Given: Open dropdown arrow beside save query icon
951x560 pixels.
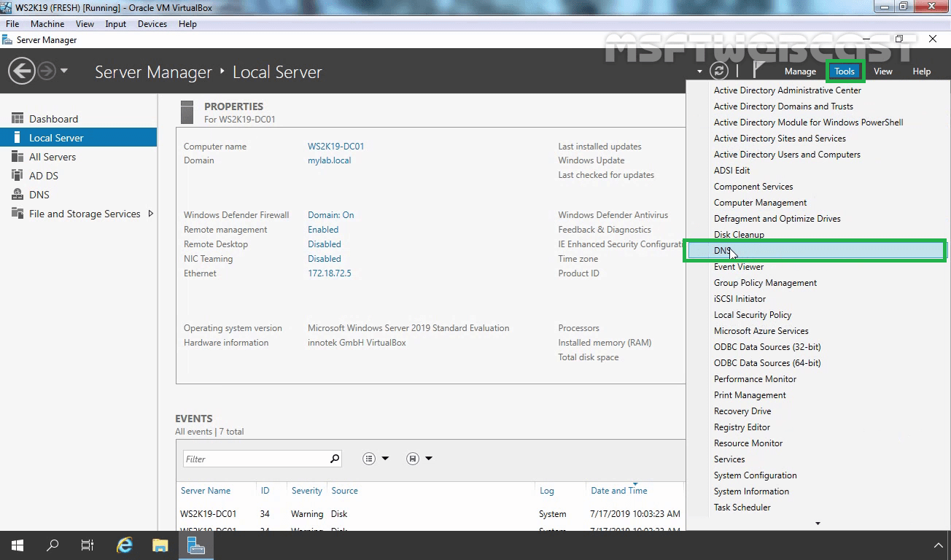Looking at the screenshot, I should (429, 459).
